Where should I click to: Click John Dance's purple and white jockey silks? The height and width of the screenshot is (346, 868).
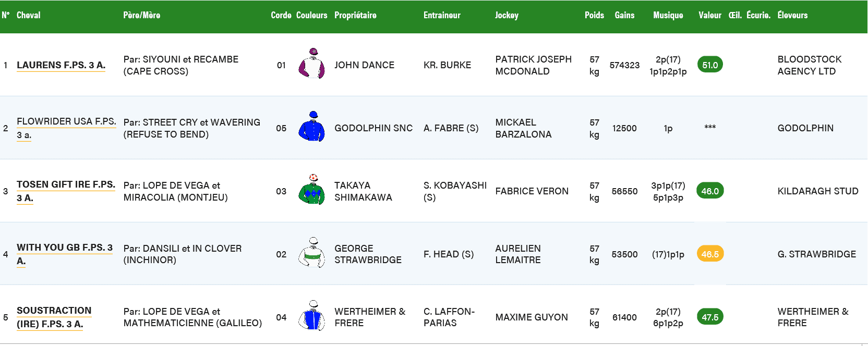[311, 64]
